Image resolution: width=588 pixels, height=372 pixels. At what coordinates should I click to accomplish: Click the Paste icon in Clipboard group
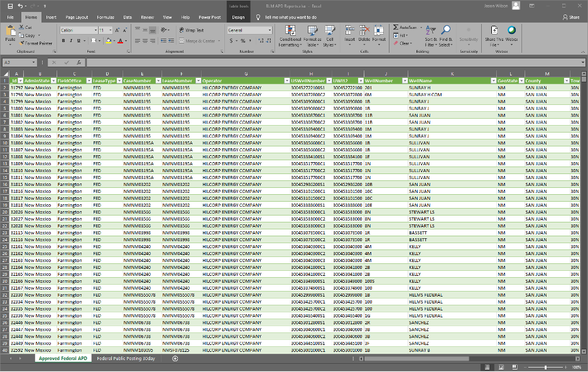[x=11, y=31]
